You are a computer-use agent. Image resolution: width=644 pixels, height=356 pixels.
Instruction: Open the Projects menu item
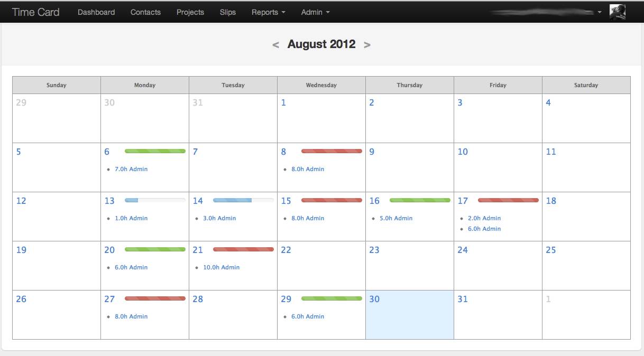coord(190,12)
